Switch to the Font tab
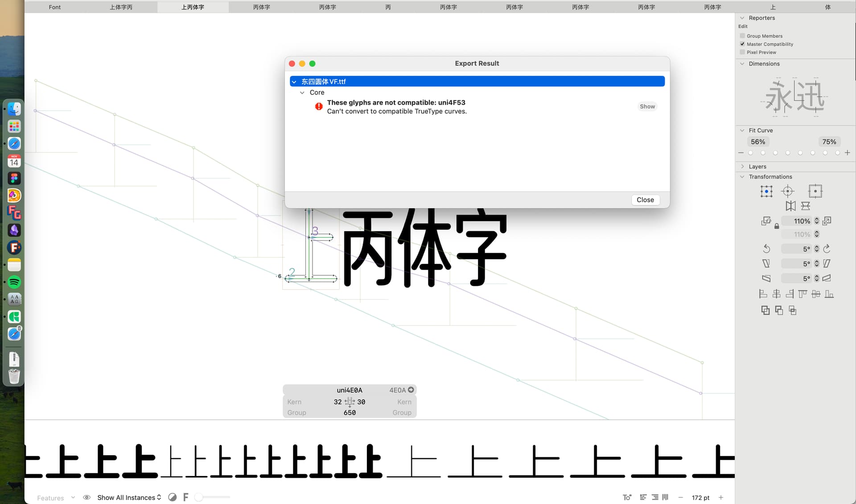The image size is (856, 504). [55, 7]
